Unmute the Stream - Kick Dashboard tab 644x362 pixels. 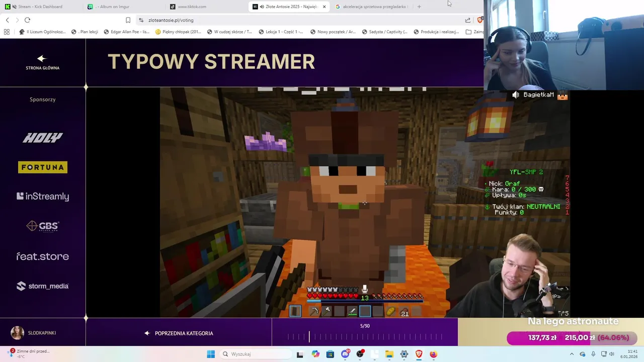tap(14, 7)
